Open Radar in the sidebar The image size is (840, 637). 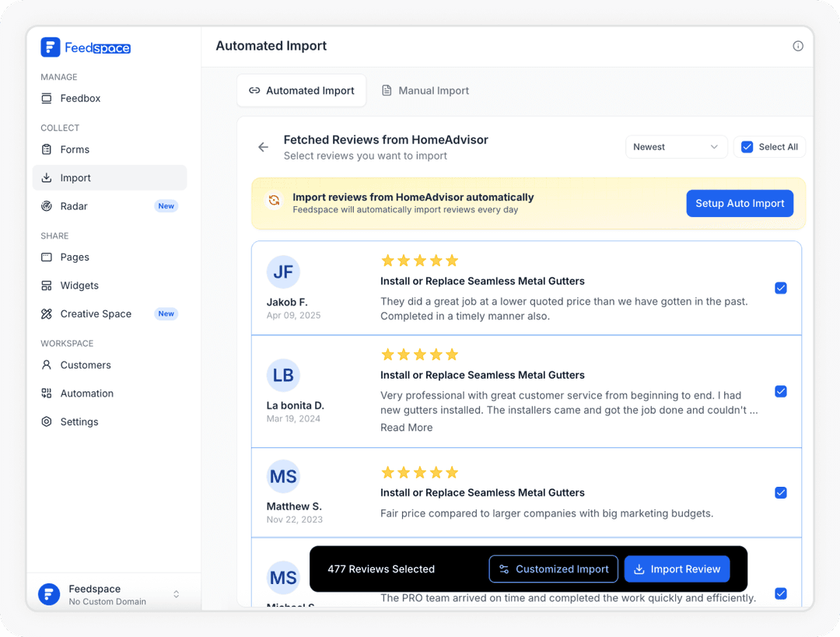pos(110,206)
